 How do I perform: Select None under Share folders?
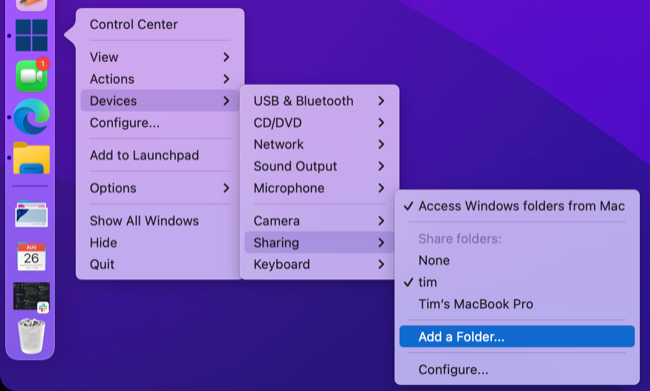click(517, 260)
